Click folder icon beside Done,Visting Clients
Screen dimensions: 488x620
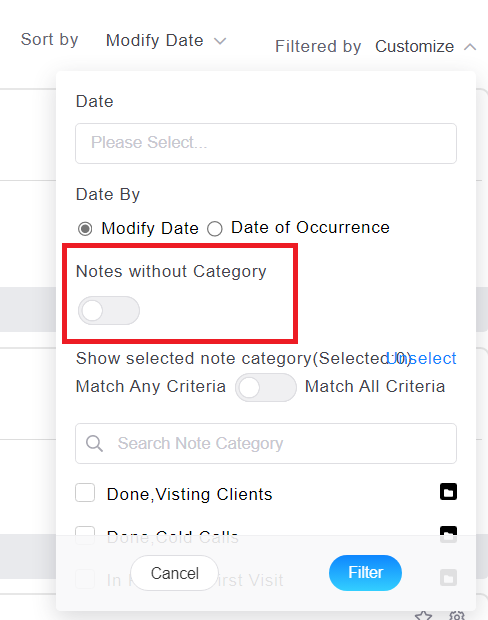click(448, 492)
